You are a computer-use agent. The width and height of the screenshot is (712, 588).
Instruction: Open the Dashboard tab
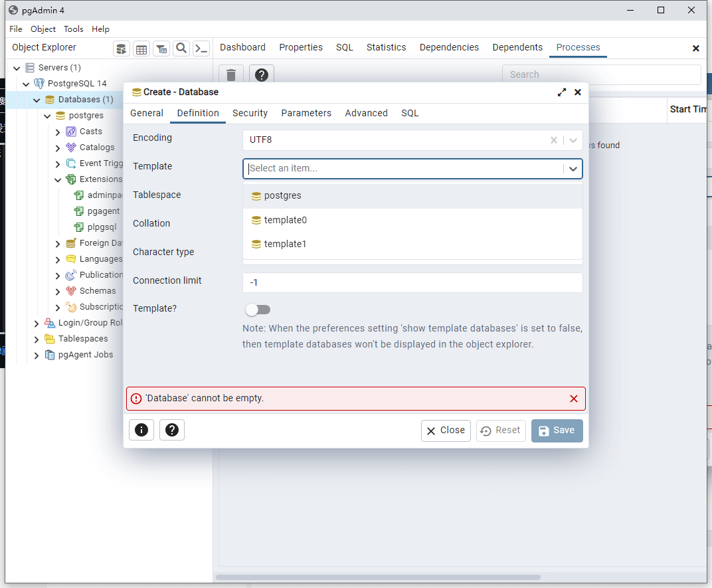242,47
